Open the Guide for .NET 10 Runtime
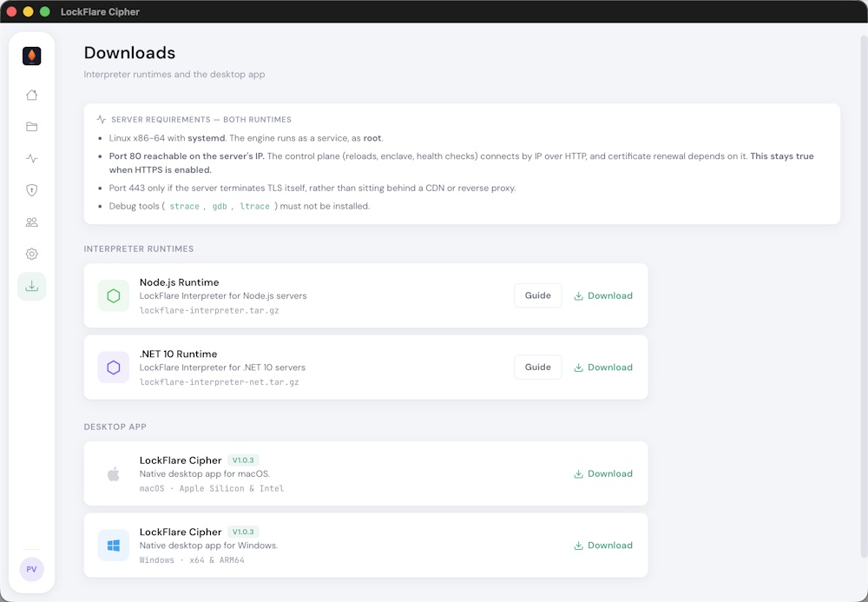868x602 pixels. [x=538, y=367]
